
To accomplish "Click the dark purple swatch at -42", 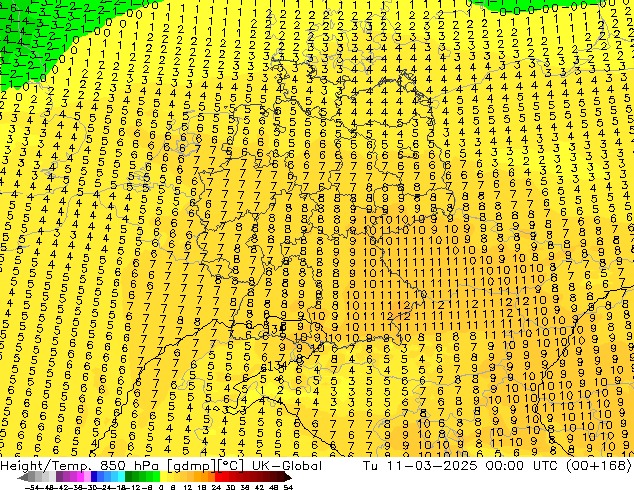I will click(x=59, y=476).
